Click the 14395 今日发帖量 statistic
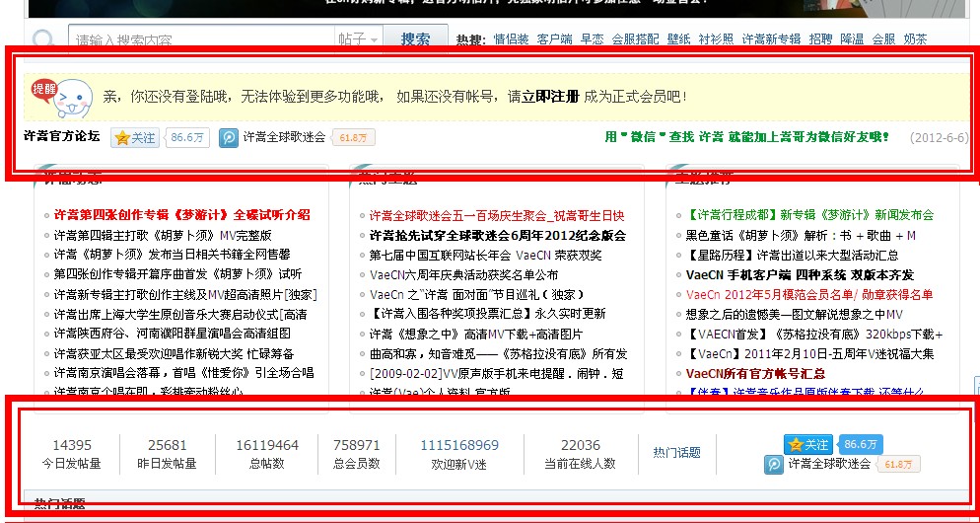Viewport: 980px width, 523px height. click(x=72, y=454)
